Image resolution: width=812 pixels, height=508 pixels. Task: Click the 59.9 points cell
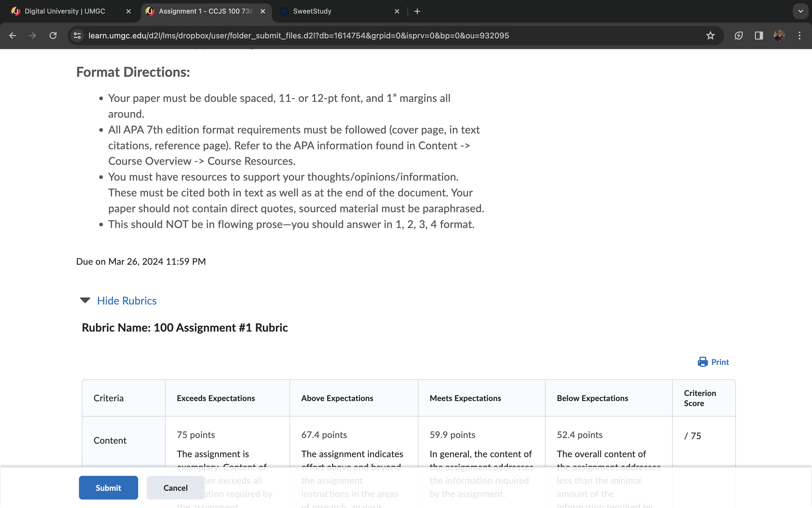(452, 435)
